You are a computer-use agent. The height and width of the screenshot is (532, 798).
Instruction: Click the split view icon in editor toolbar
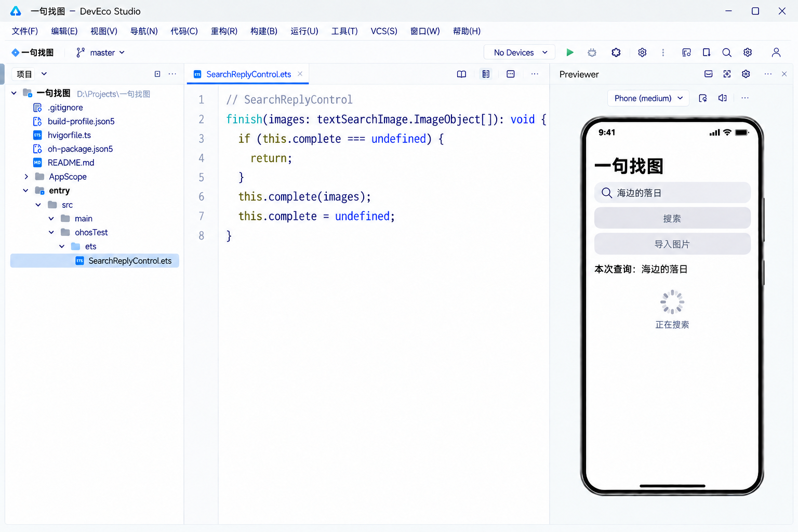coord(486,74)
